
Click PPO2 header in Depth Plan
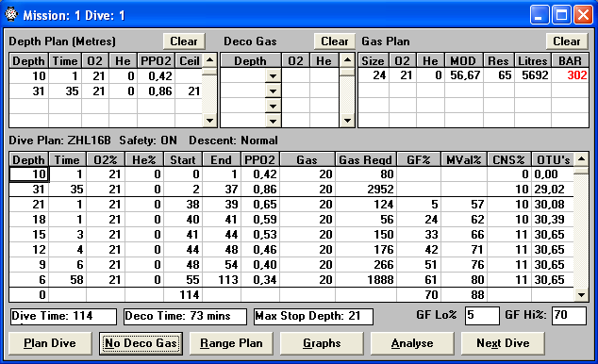pyautogui.click(x=156, y=61)
